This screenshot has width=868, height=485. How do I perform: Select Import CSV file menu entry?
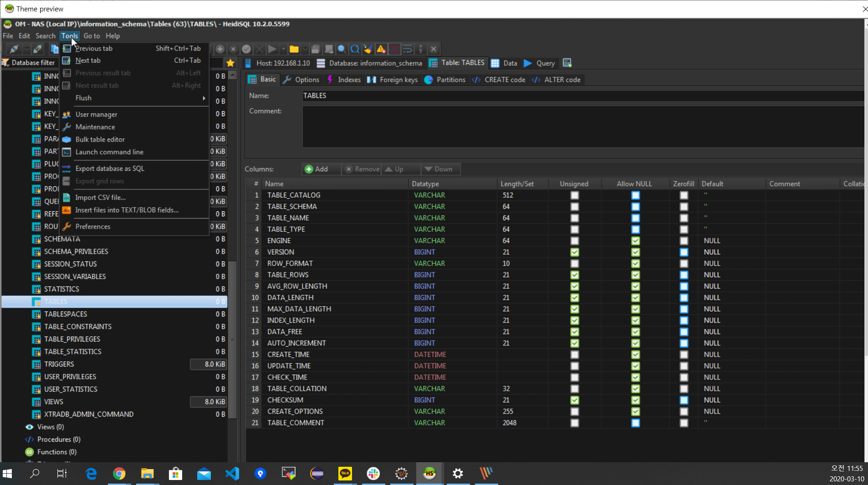click(135, 198)
